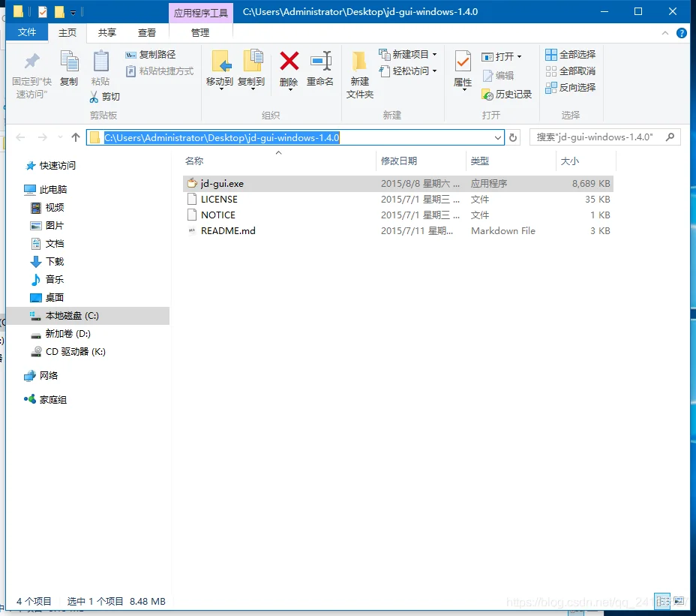
Task: Select the NOTICE file
Action: tap(398, 215)
